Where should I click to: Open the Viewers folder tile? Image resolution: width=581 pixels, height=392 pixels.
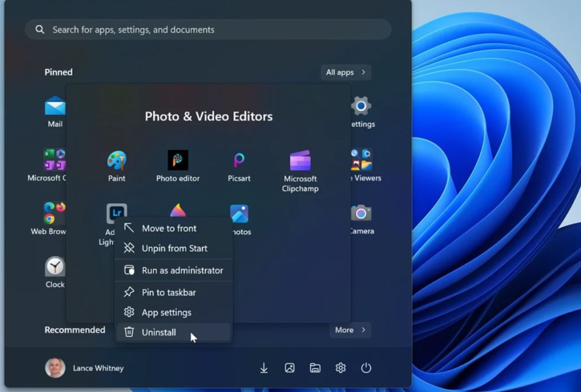pyautogui.click(x=362, y=159)
